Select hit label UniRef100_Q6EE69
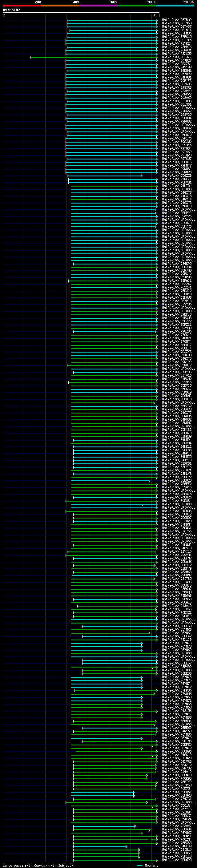The height and width of the screenshot is (868, 197). 176,728
